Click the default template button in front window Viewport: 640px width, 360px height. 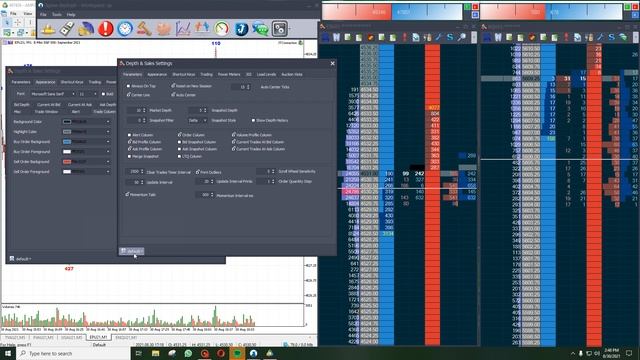131,251
